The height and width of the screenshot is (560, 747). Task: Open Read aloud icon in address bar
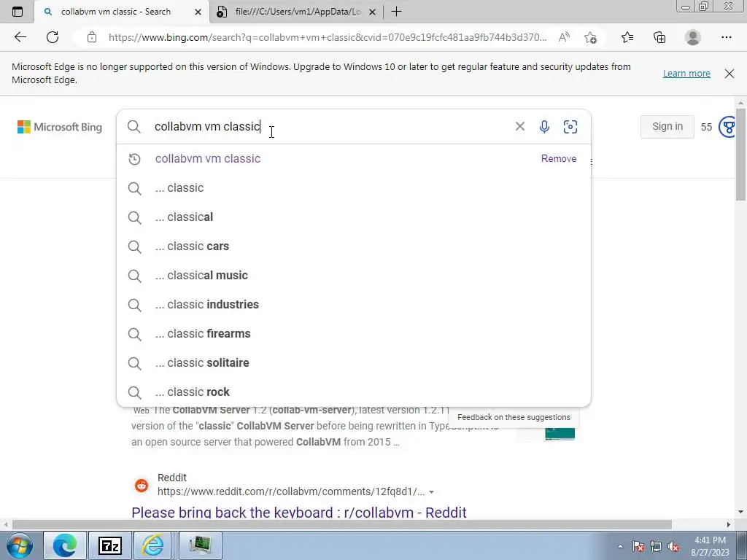(x=564, y=37)
